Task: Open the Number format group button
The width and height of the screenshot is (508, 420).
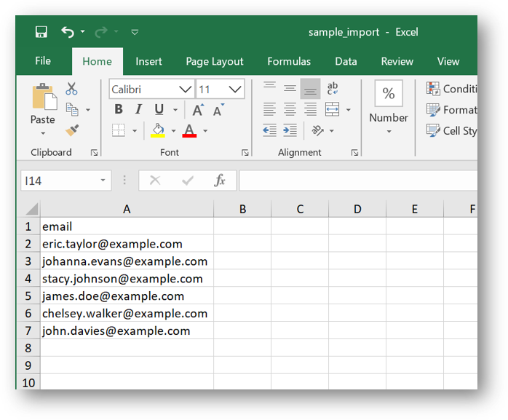Action: (x=389, y=107)
